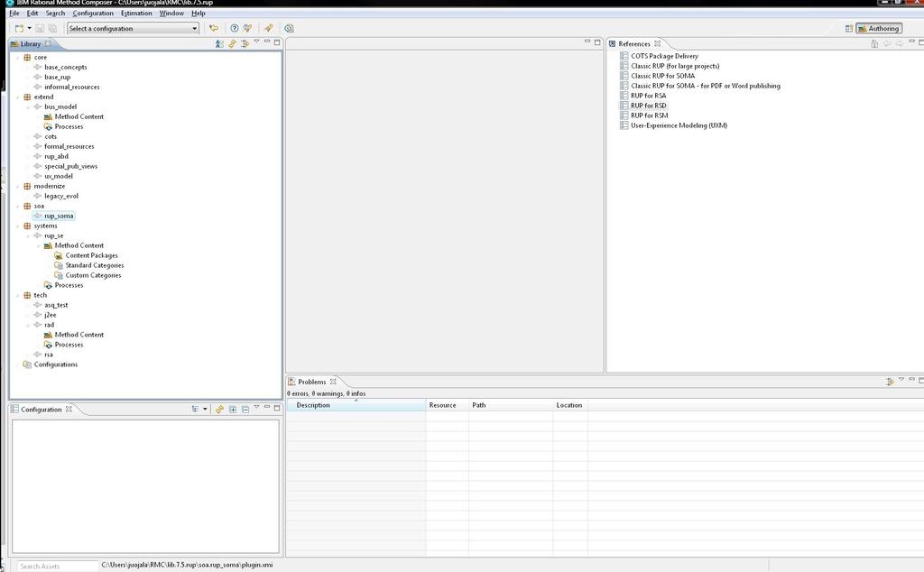Open the Search menu
Image resolution: width=924 pixels, height=572 pixels.
click(55, 13)
